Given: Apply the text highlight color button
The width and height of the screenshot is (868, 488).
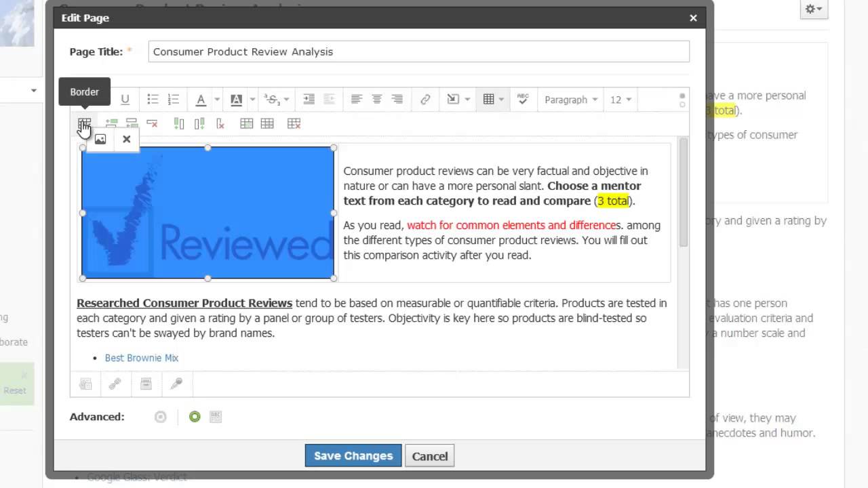Looking at the screenshot, I should pos(236,100).
